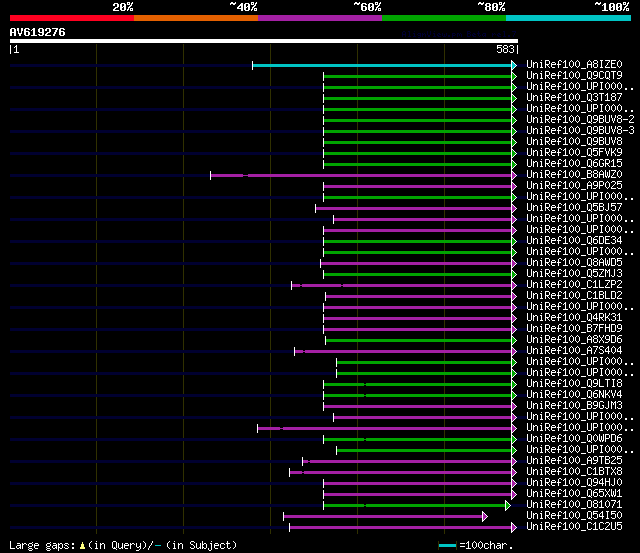This screenshot has width=640, height=553.
Task: Select label UniRef100_C1BTX8
Action: pyautogui.click(x=574, y=472)
